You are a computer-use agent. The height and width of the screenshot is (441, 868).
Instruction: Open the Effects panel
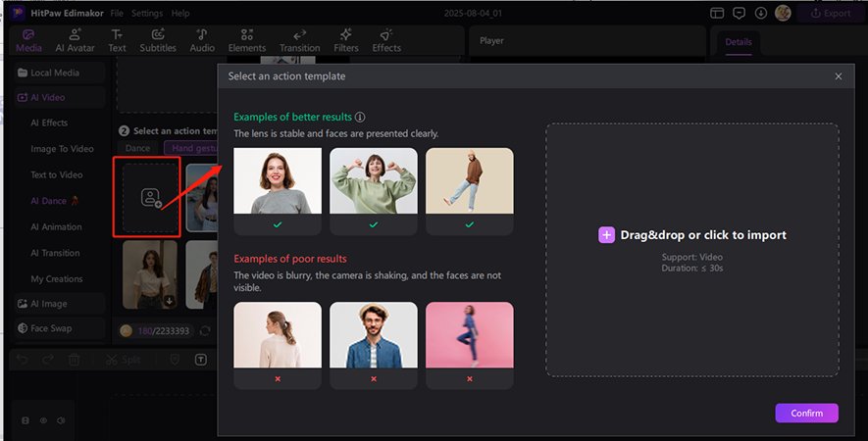point(386,41)
